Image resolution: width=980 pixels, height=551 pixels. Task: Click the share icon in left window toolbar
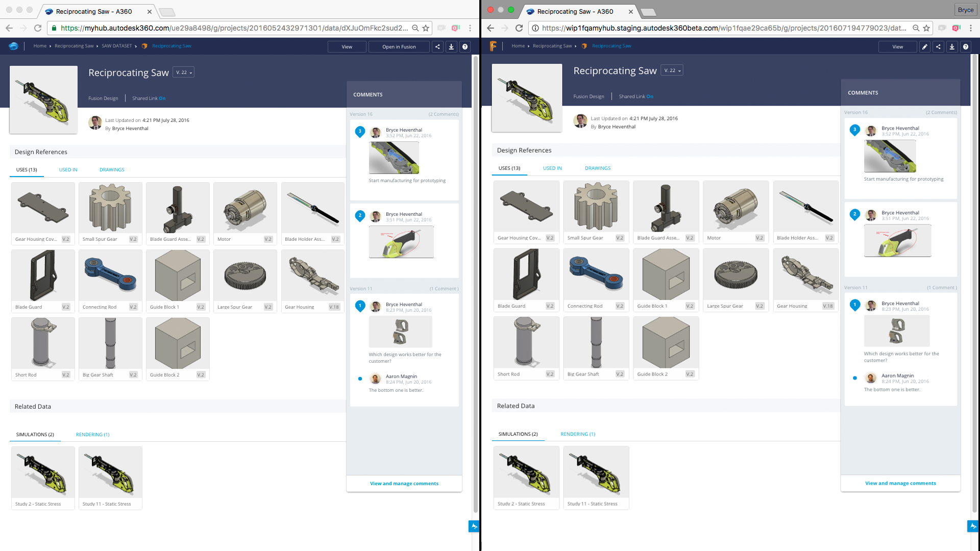437,46
